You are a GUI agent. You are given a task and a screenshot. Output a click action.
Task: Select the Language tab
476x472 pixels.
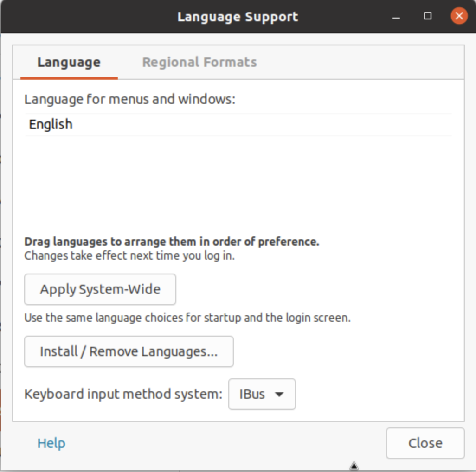click(x=69, y=62)
